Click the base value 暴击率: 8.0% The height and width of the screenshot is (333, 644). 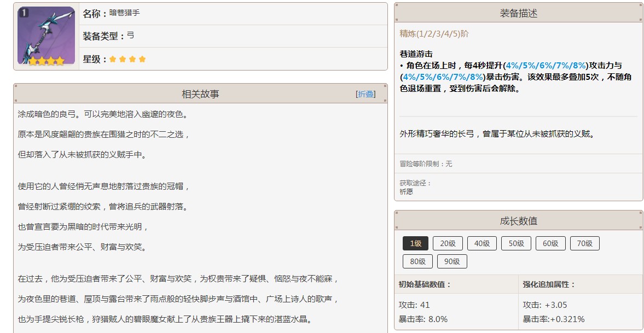423,319
